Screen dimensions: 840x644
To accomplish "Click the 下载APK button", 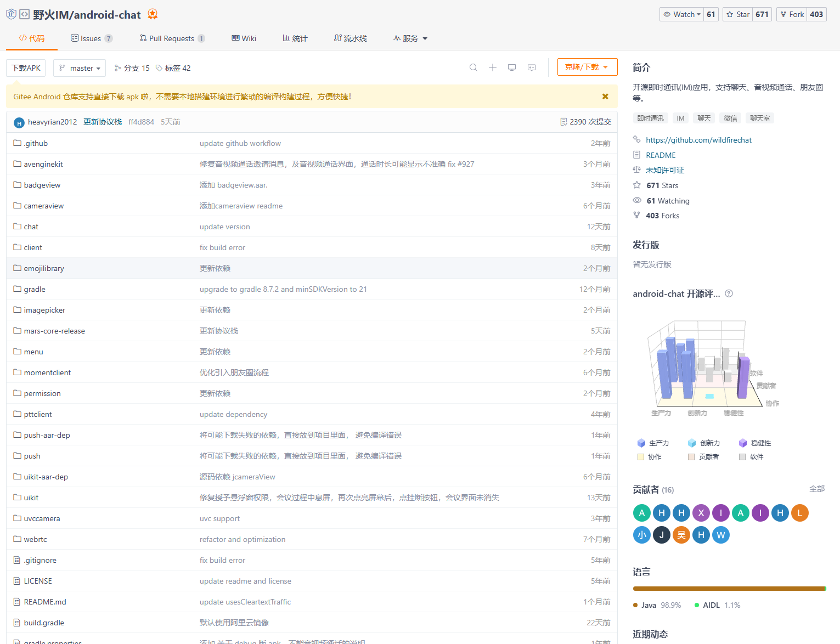I will tap(26, 68).
